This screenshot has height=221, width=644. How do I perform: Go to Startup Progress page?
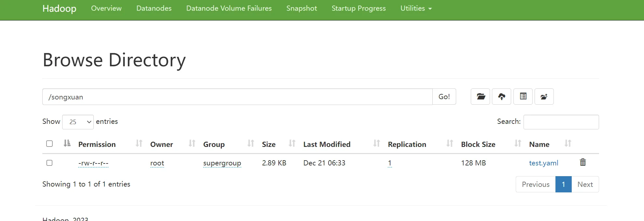[x=358, y=8]
